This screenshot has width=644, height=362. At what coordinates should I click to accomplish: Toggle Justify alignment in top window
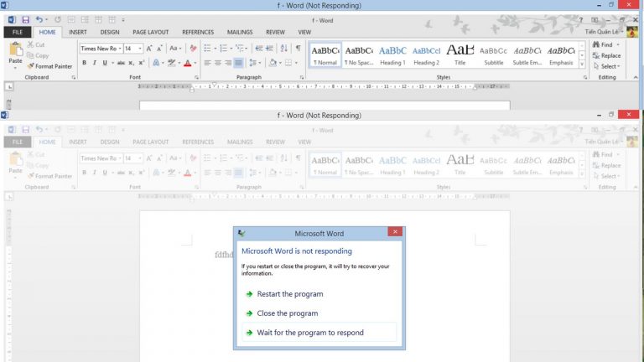(238, 63)
